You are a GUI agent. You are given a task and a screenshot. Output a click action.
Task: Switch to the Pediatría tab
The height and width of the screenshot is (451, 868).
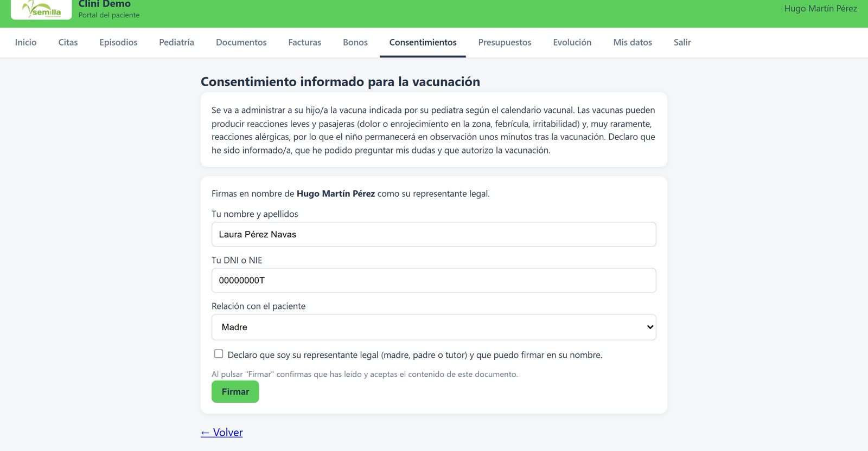pyautogui.click(x=176, y=42)
